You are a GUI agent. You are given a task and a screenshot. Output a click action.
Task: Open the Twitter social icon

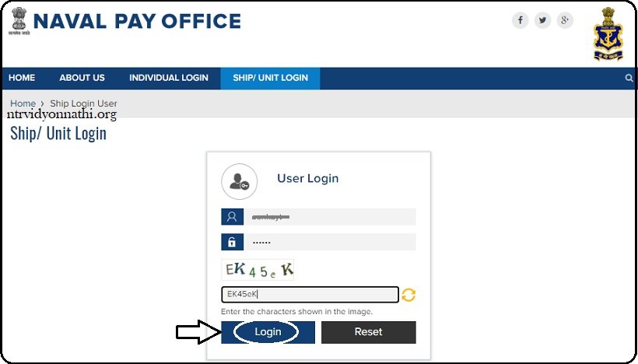[x=542, y=20]
